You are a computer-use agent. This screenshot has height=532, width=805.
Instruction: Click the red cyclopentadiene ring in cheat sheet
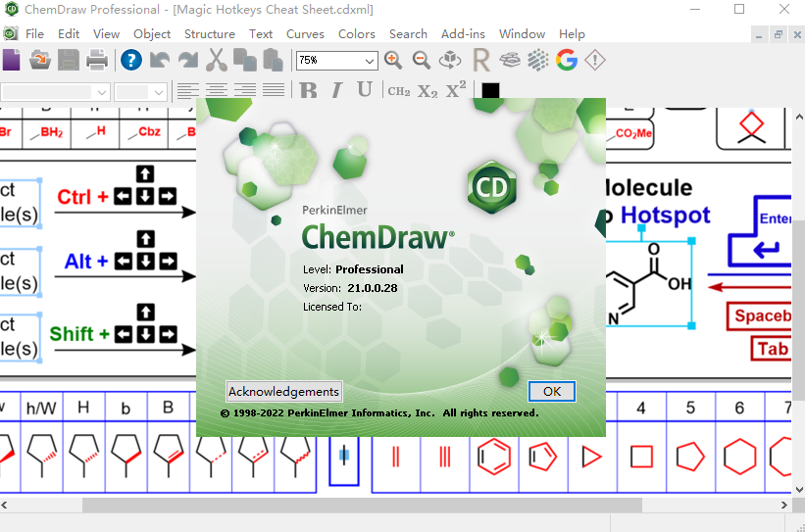pyautogui.click(x=542, y=457)
